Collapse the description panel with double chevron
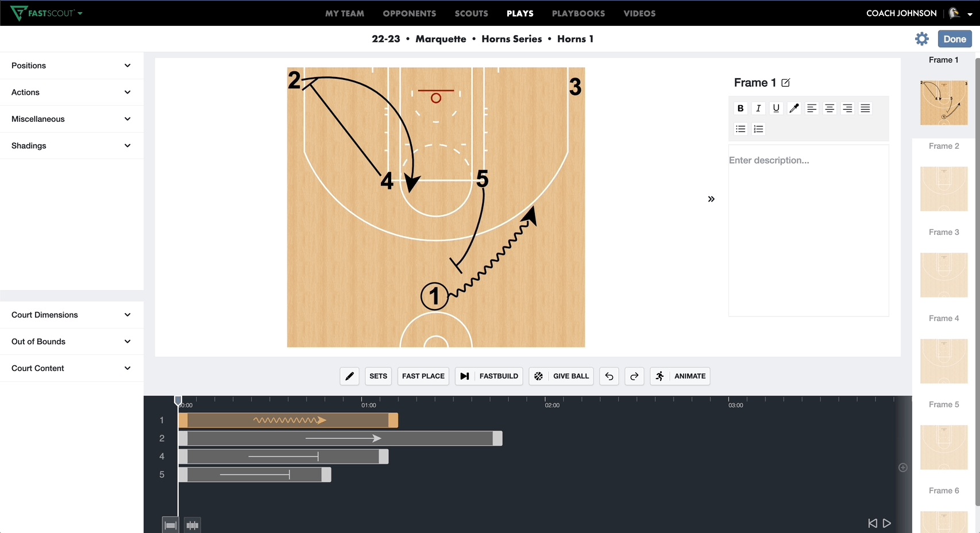 (711, 199)
